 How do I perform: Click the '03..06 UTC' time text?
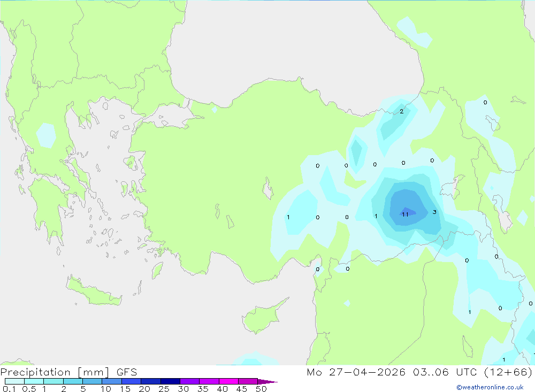click(445, 372)
